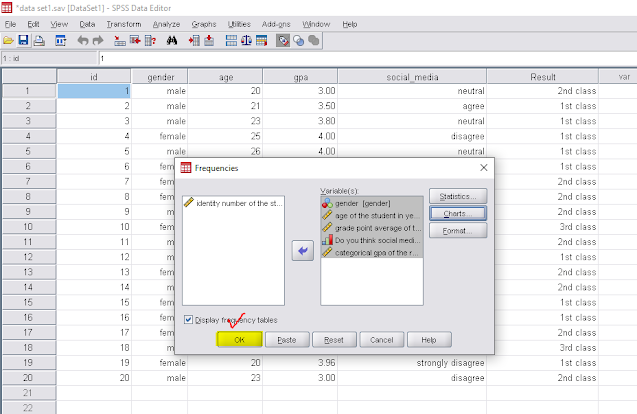Open the Dialog Recall toolbar icon
Screen dimensions: 637x414
point(61,41)
